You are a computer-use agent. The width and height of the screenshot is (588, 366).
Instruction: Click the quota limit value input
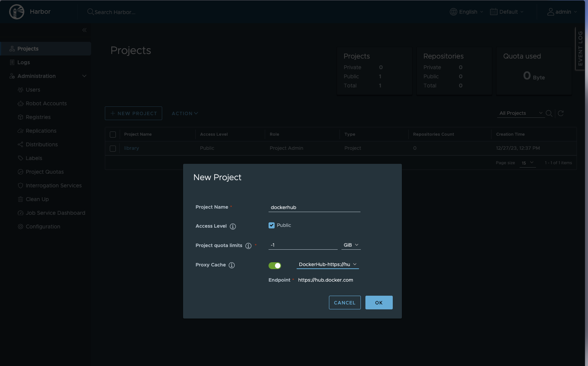click(x=303, y=245)
